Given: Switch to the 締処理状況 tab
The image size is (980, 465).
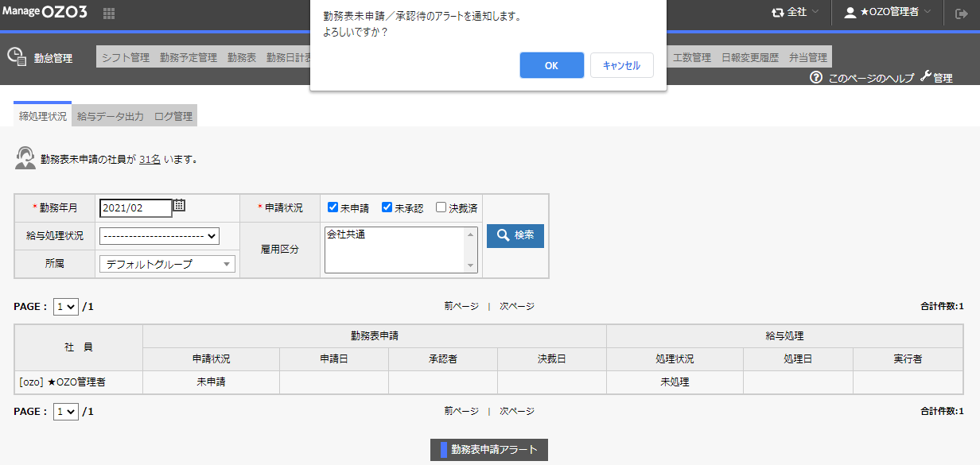Looking at the screenshot, I should [43, 115].
